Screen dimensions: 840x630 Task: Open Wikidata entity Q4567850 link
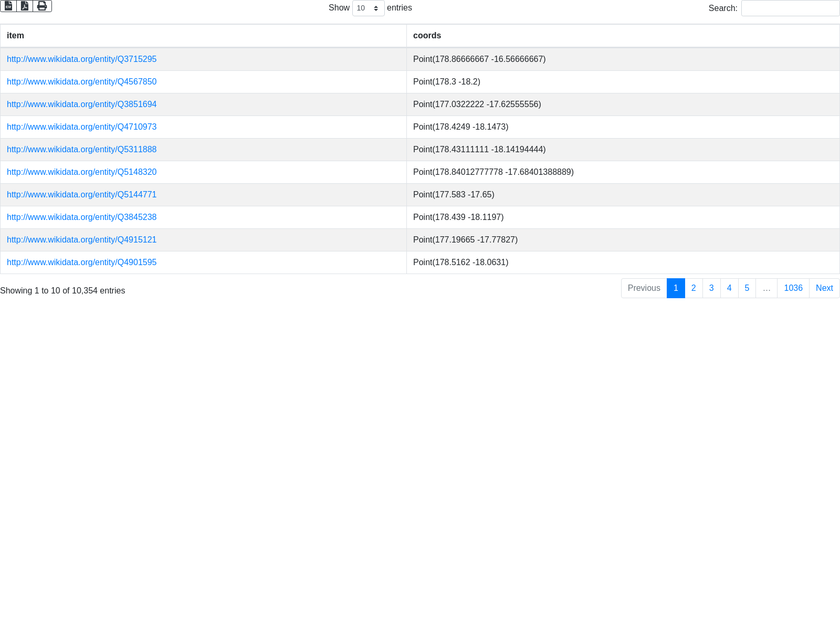click(x=81, y=82)
